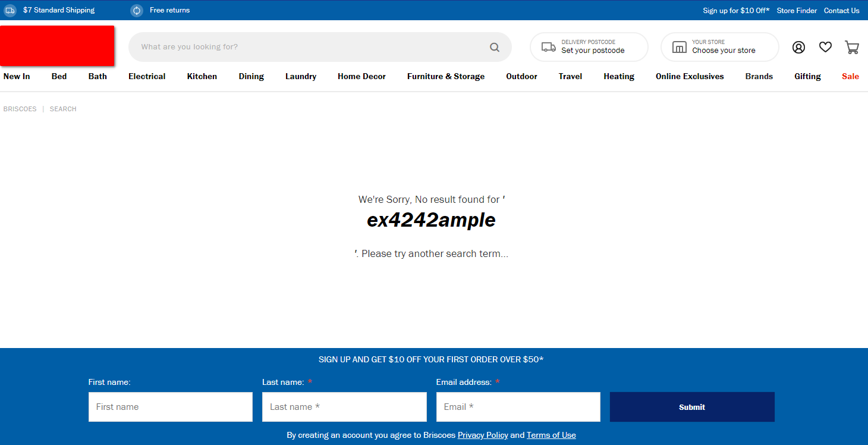Select the red Sale menu item
868x445 pixels.
(x=850, y=76)
